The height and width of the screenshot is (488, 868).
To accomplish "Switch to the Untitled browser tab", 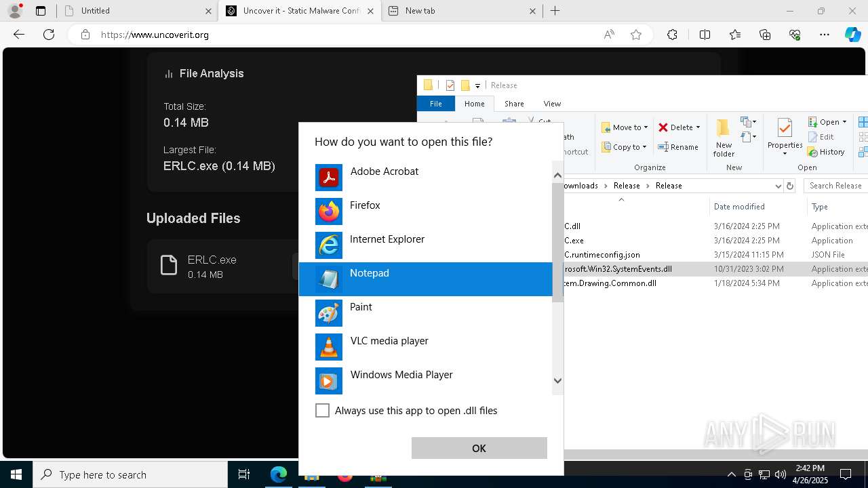I will click(136, 11).
